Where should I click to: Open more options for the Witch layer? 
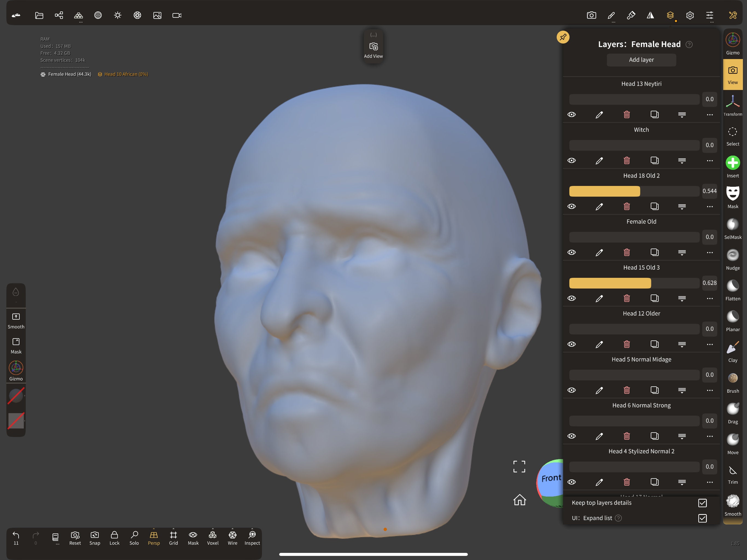click(x=709, y=161)
